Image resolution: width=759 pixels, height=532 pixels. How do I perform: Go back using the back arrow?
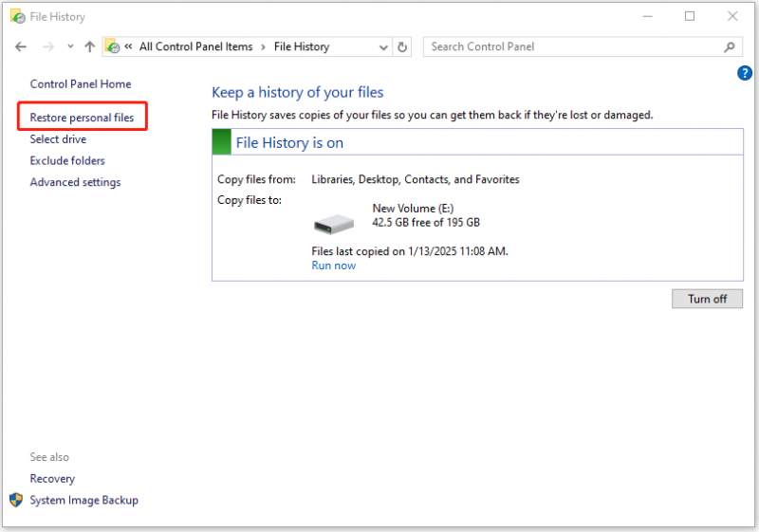pyautogui.click(x=21, y=46)
